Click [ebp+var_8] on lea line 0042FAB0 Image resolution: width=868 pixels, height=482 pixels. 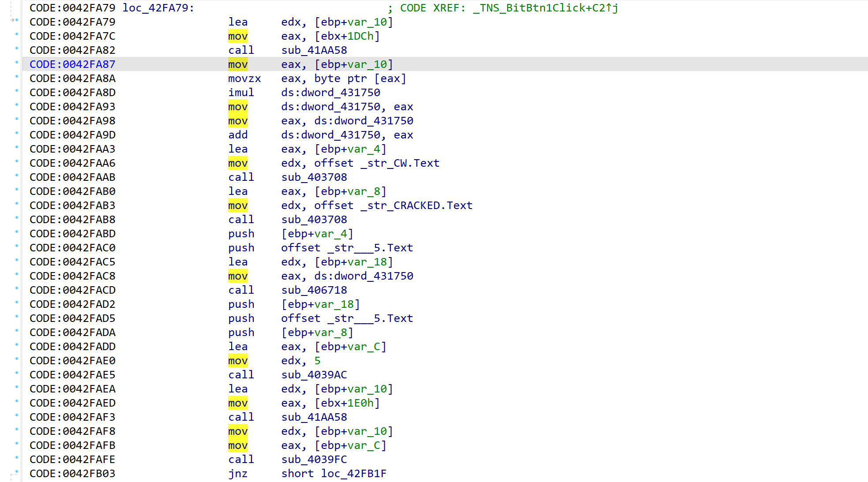[x=350, y=191]
